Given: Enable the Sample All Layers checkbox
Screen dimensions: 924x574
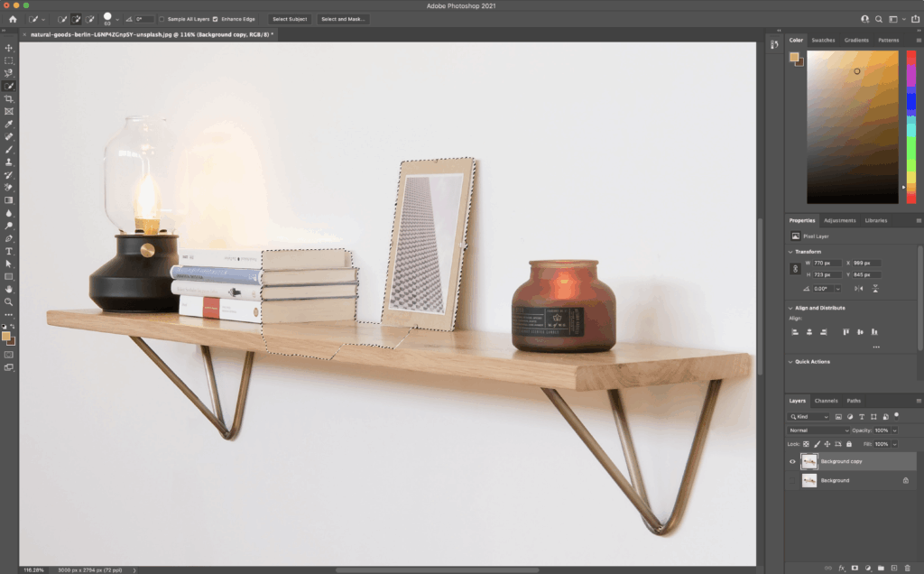Looking at the screenshot, I should (162, 19).
